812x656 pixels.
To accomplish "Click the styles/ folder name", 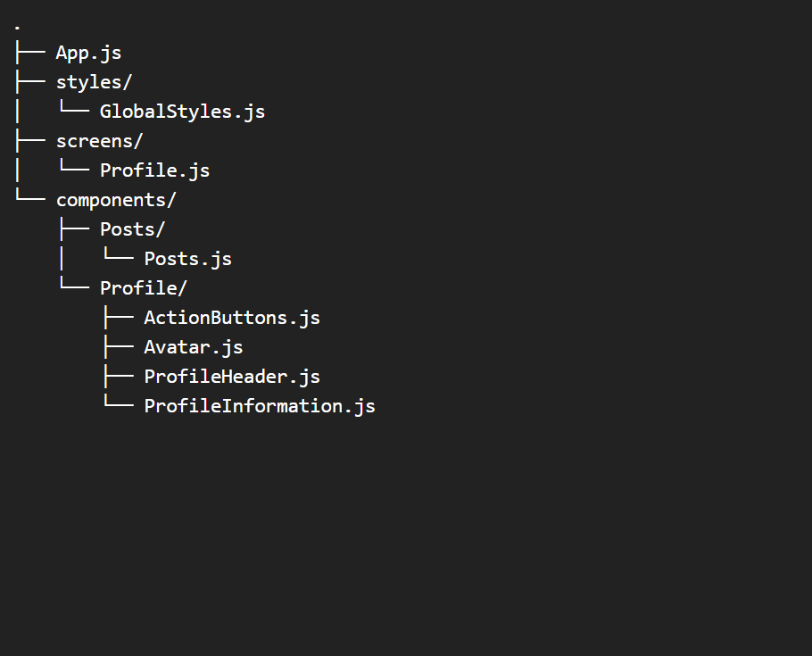I will [x=94, y=82].
